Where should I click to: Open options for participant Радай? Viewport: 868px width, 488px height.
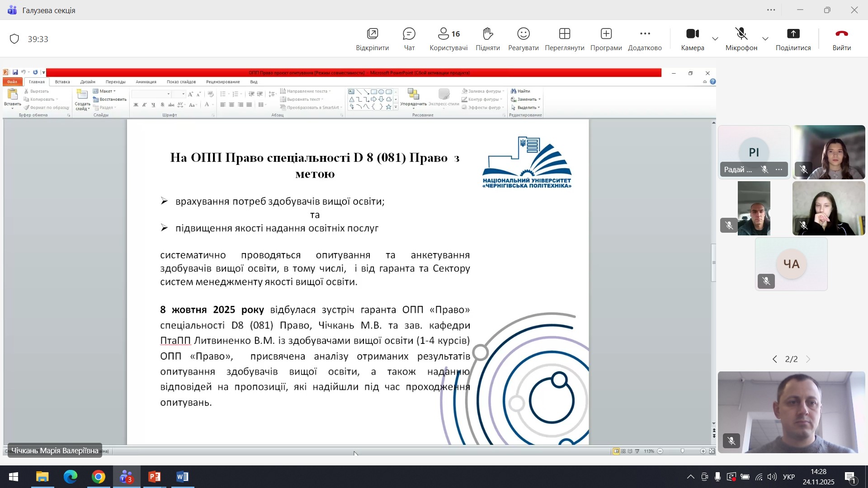pos(779,170)
